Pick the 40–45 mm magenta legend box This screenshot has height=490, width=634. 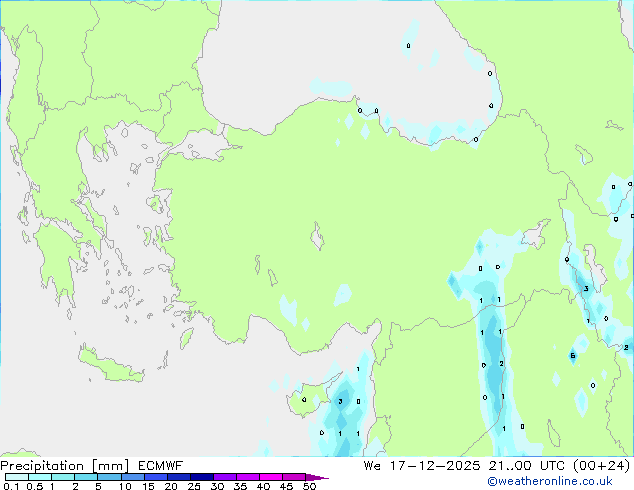click(271, 477)
